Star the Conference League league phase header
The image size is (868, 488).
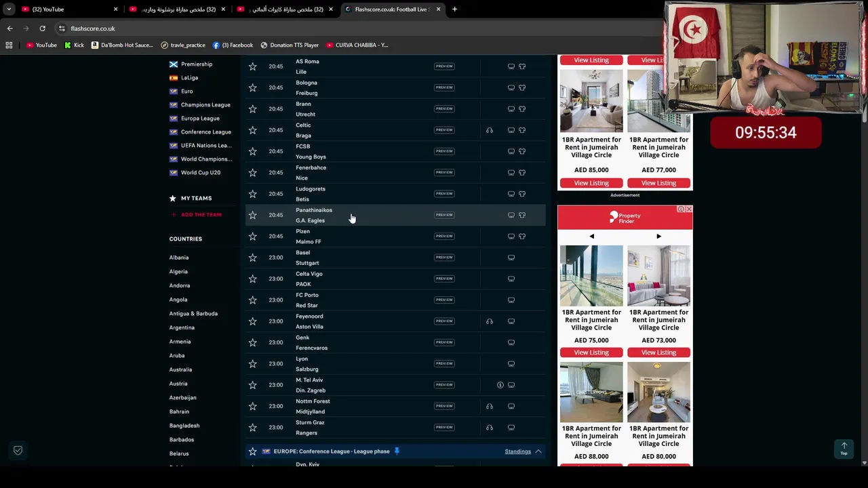click(252, 451)
